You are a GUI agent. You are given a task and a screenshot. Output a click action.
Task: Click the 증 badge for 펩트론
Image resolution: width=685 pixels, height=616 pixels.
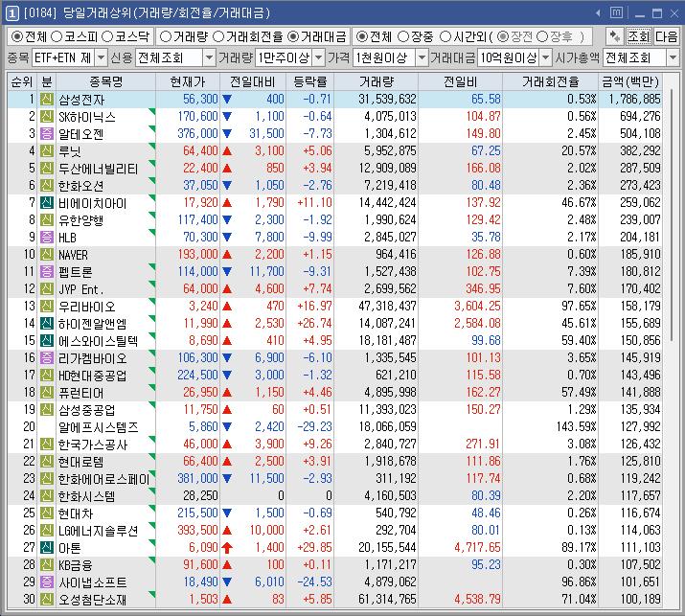(x=46, y=272)
